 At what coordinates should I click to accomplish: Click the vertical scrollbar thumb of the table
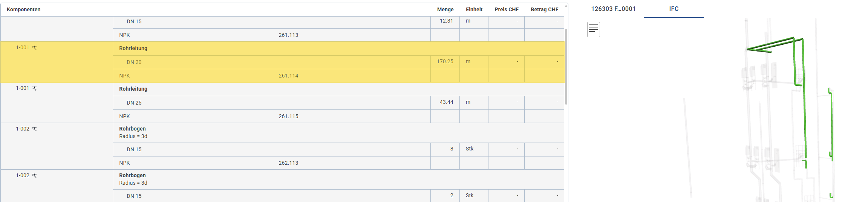click(x=566, y=67)
